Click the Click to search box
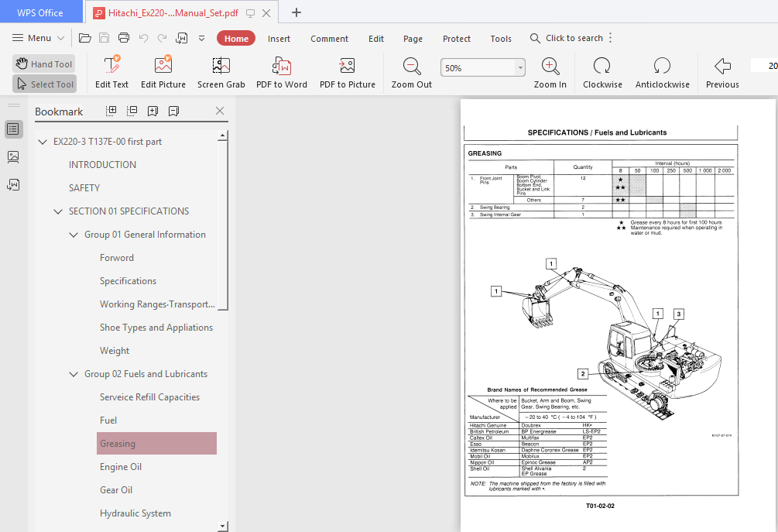Viewport: 778px width, 532px height. click(567, 38)
